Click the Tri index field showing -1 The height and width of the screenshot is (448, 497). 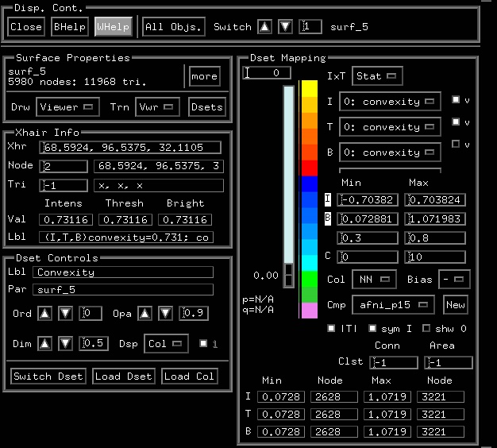tap(64, 186)
